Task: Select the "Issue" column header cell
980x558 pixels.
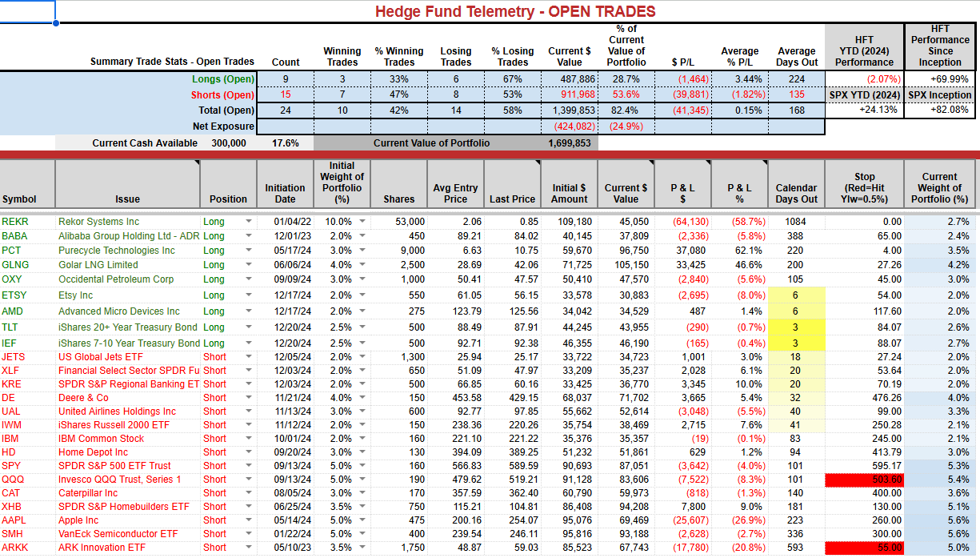Action: point(128,183)
